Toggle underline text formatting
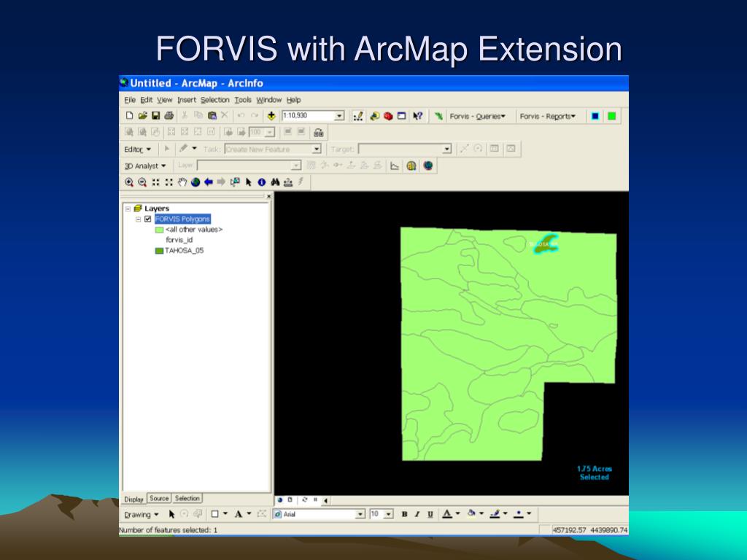The width and height of the screenshot is (747, 560). point(430,514)
